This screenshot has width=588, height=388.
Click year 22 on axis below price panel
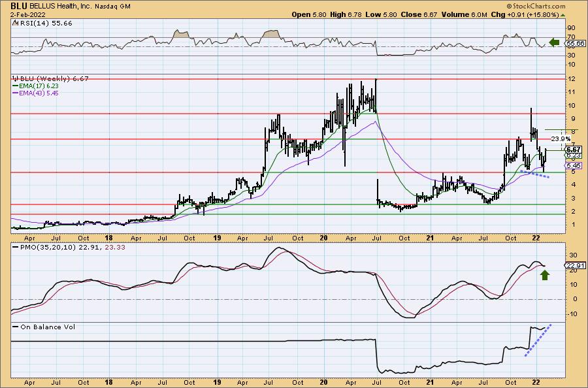(536, 238)
